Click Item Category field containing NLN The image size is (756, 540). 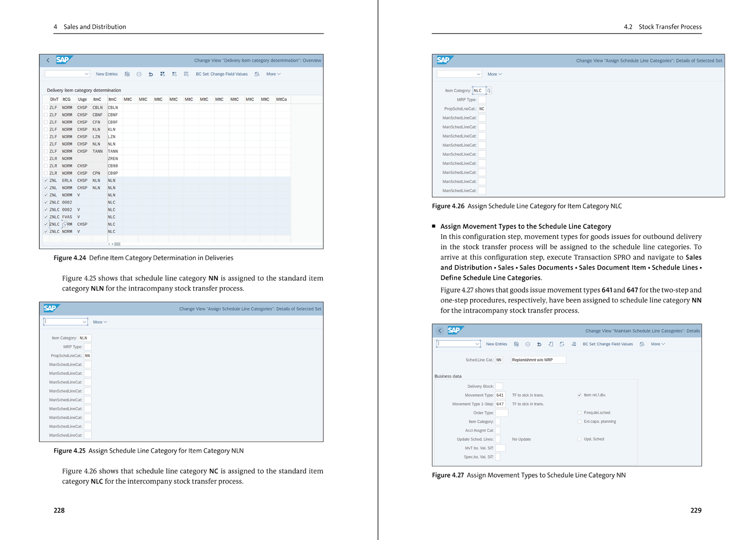click(85, 338)
